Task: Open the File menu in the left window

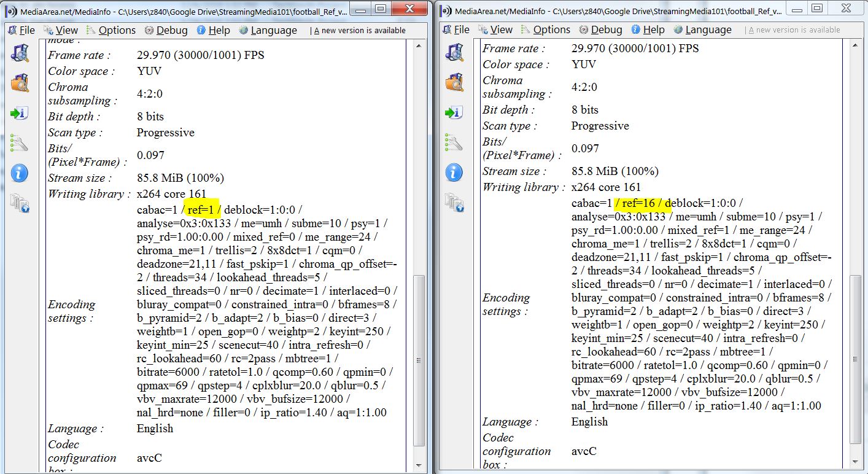Action: (21, 30)
